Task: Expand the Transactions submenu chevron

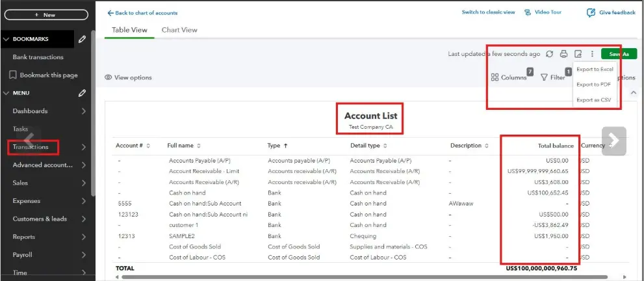Action: pyautogui.click(x=83, y=147)
